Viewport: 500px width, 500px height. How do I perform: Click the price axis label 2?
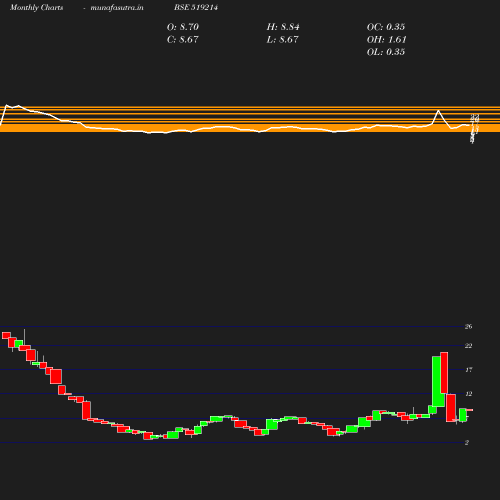click(x=467, y=443)
